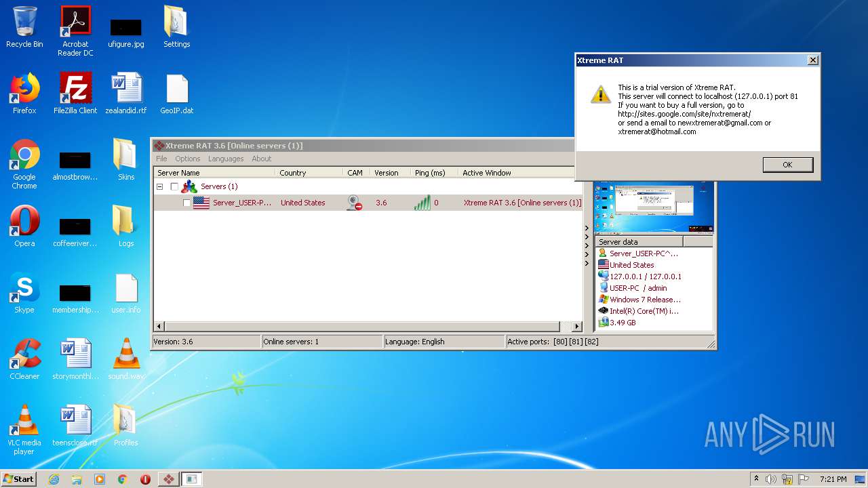Click the US flag icon in server row
The height and width of the screenshot is (488, 868).
click(x=201, y=203)
